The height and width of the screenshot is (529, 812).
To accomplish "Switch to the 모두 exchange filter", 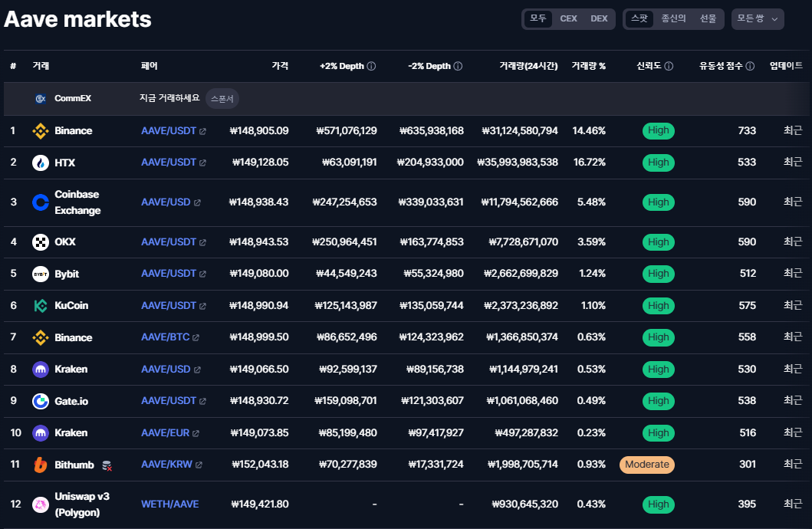I will pyautogui.click(x=538, y=19).
